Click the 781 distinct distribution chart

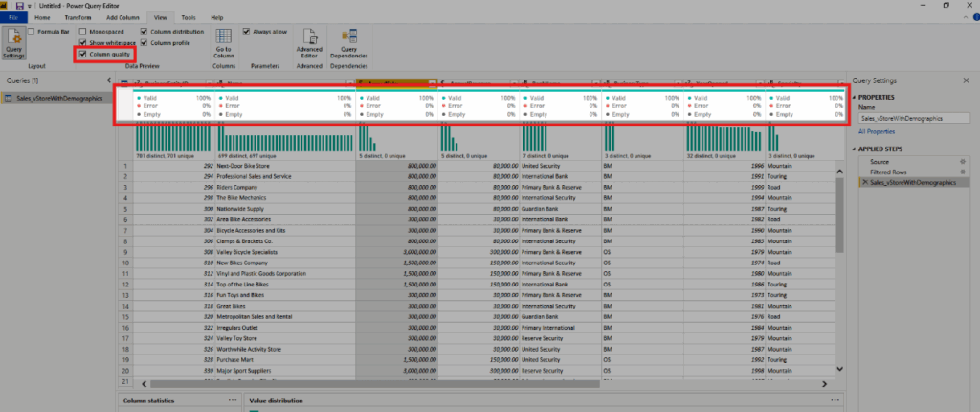click(174, 136)
